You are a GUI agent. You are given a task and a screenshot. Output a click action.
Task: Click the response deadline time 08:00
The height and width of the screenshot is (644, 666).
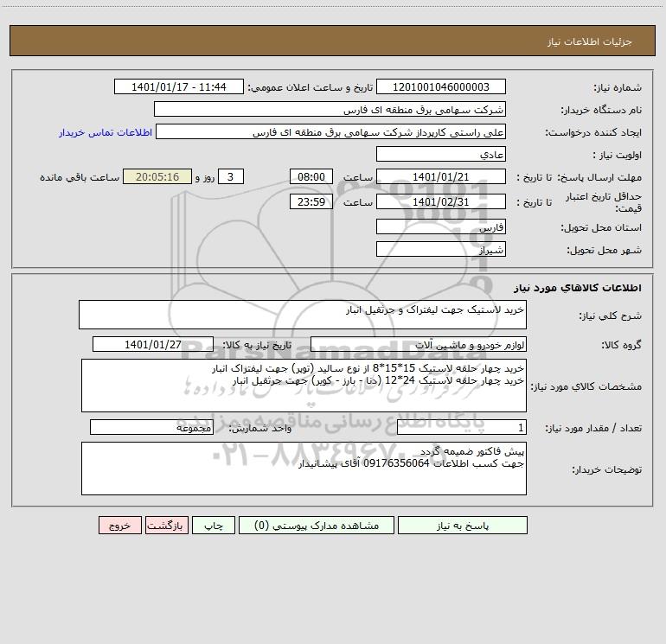tap(311, 176)
